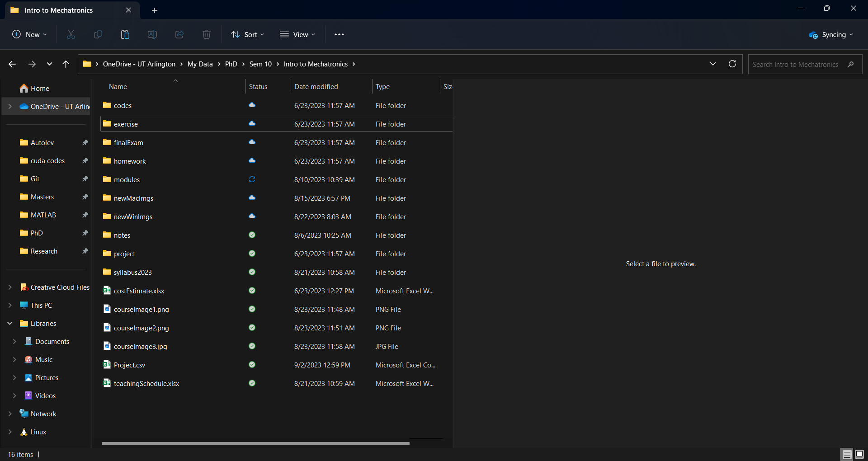Go up one directory level

[66, 64]
